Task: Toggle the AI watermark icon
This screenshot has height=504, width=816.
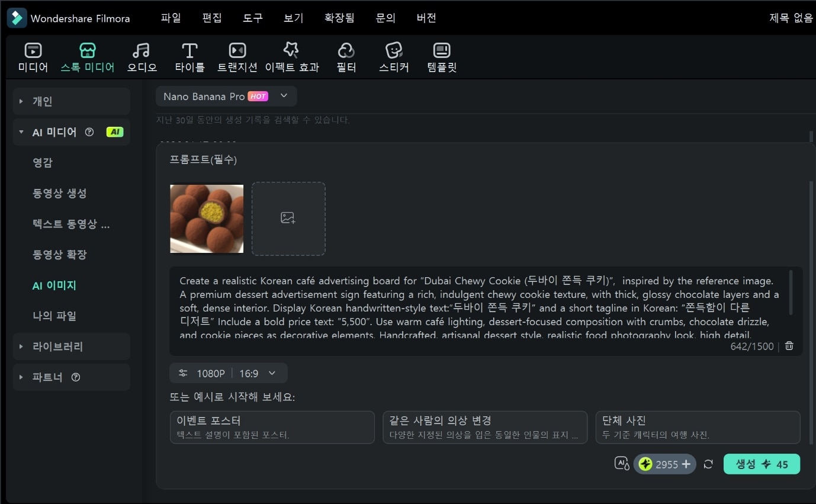Action: (x=621, y=464)
